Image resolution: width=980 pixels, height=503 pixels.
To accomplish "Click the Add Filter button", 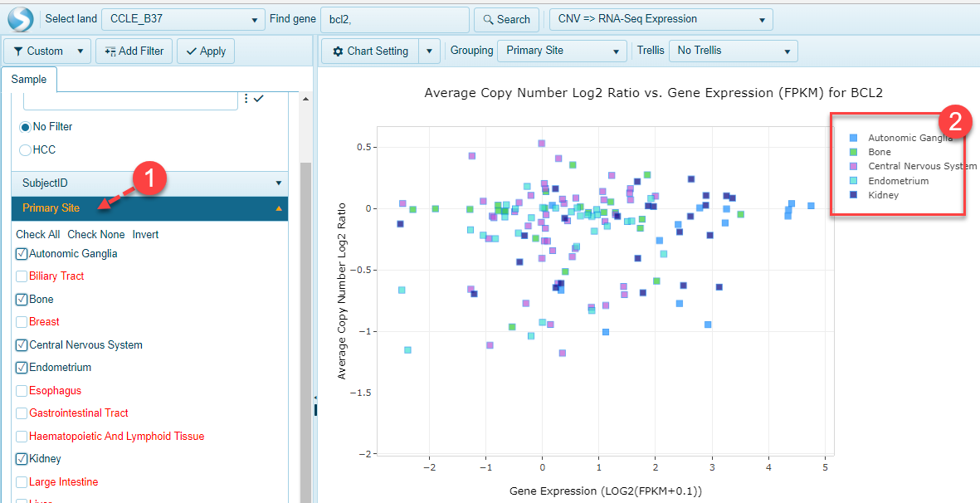I will (134, 51).
